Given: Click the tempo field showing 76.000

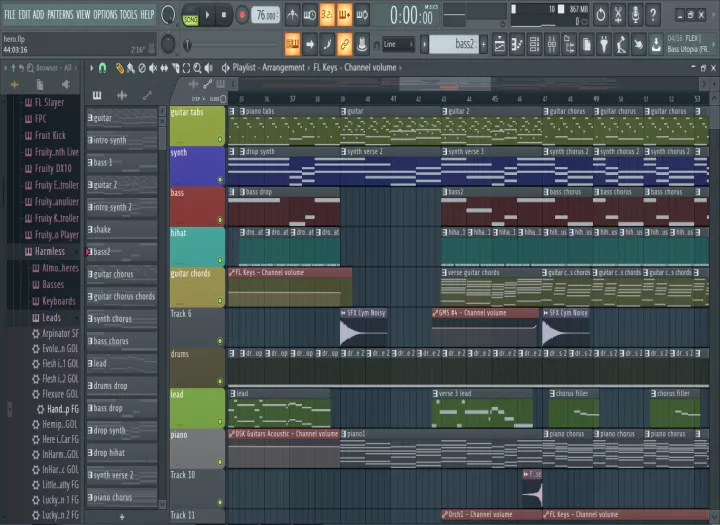Looking at the screenshot, I should point(266,15).
